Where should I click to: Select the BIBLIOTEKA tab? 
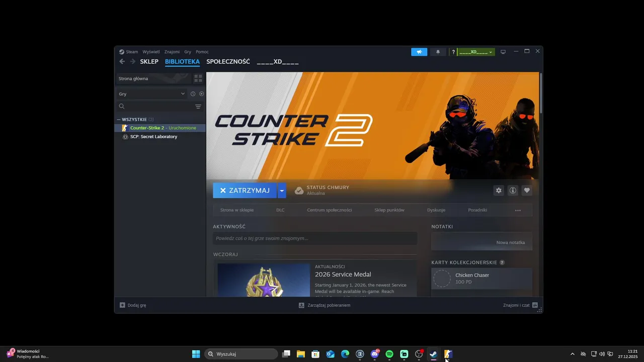[x=182, y=62]
